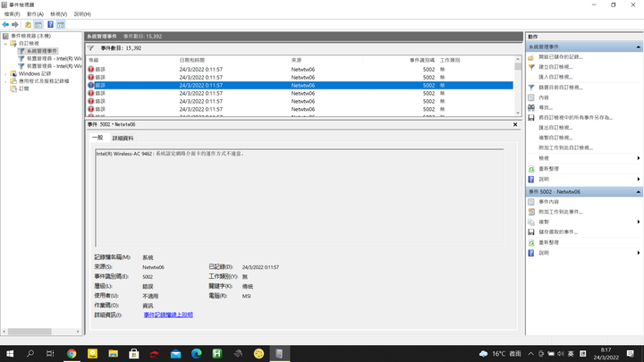Open File Explorer from the taskbar
The height and width of the screenshot is (362, 644).
(x=113, y=353)
